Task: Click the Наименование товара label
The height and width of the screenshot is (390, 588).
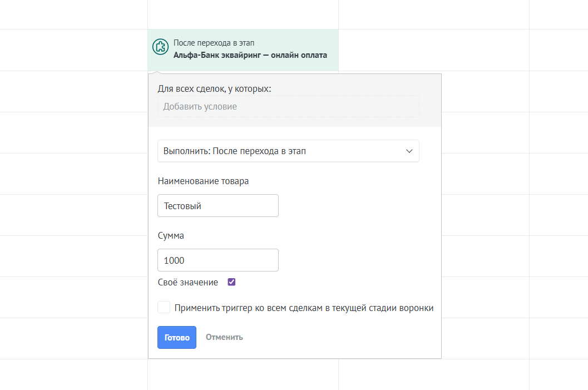Action: (203, 181)
